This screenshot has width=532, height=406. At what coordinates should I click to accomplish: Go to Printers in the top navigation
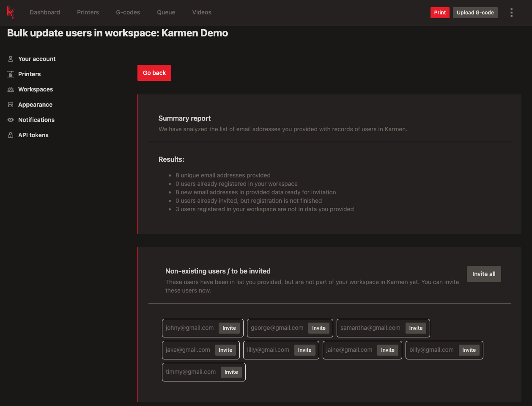coord(88,12)
